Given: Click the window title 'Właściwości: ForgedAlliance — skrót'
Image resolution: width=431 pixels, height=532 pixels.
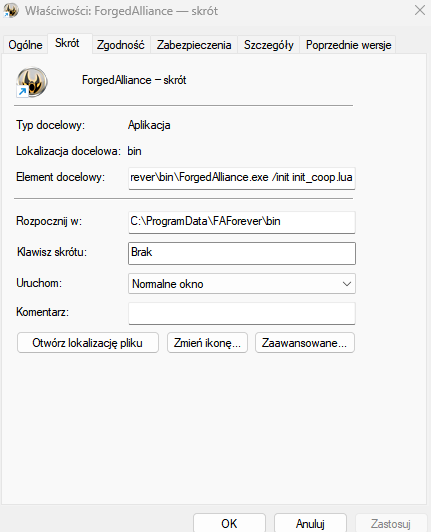Looking at the screenshot, I should click(x=121, y=11).
